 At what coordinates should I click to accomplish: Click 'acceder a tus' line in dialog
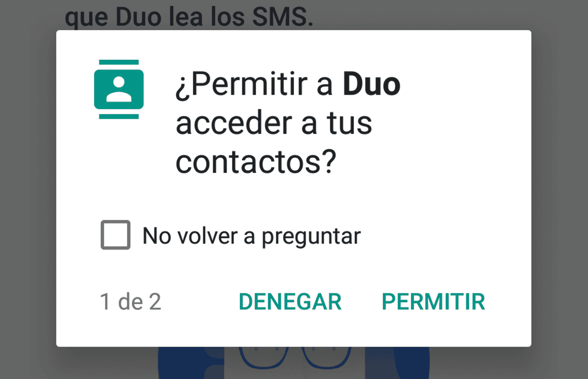274,123
